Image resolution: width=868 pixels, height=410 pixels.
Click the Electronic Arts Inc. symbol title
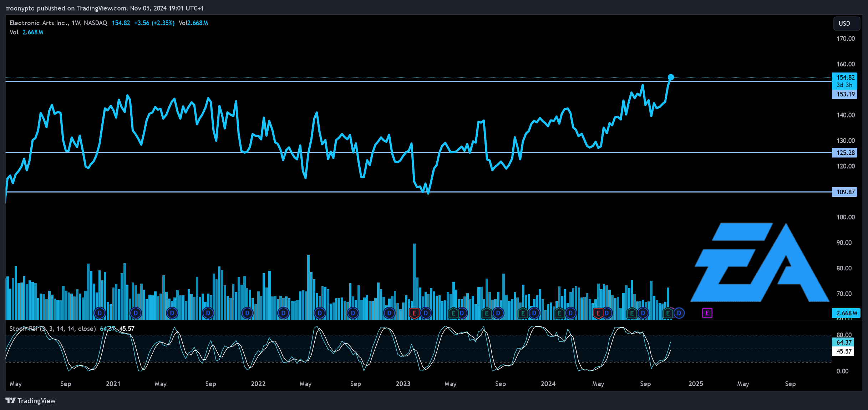(x=58, y=23)
